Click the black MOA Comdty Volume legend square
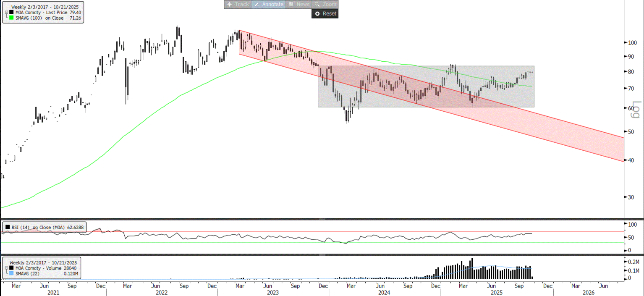Image resolution: width=644 pixels, height=296 pixels. (11, 268)
